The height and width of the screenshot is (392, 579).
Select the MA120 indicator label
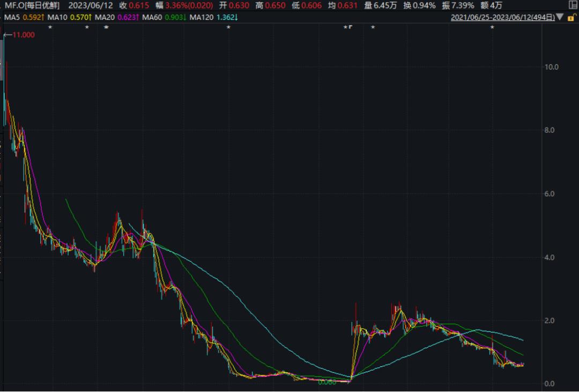pyautogui.click(x=203, y=17)
